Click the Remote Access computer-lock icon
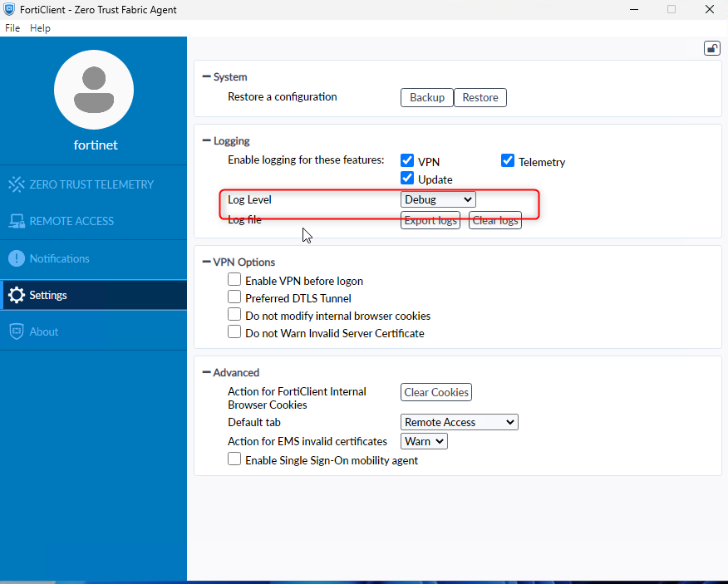The width and height of the screenshot is (728, 584). click(17, 221)
